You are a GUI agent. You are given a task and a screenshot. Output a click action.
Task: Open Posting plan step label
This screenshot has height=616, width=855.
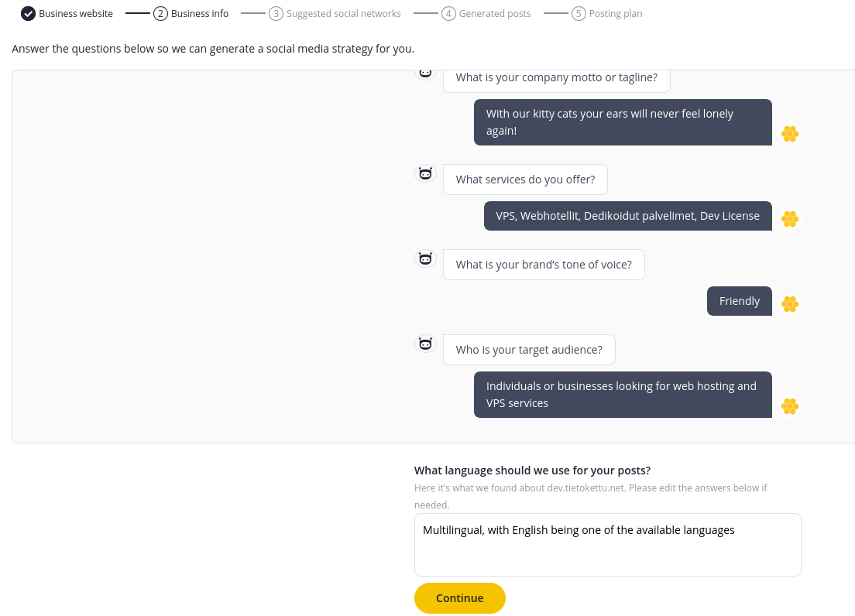click(x=616, y=14)
